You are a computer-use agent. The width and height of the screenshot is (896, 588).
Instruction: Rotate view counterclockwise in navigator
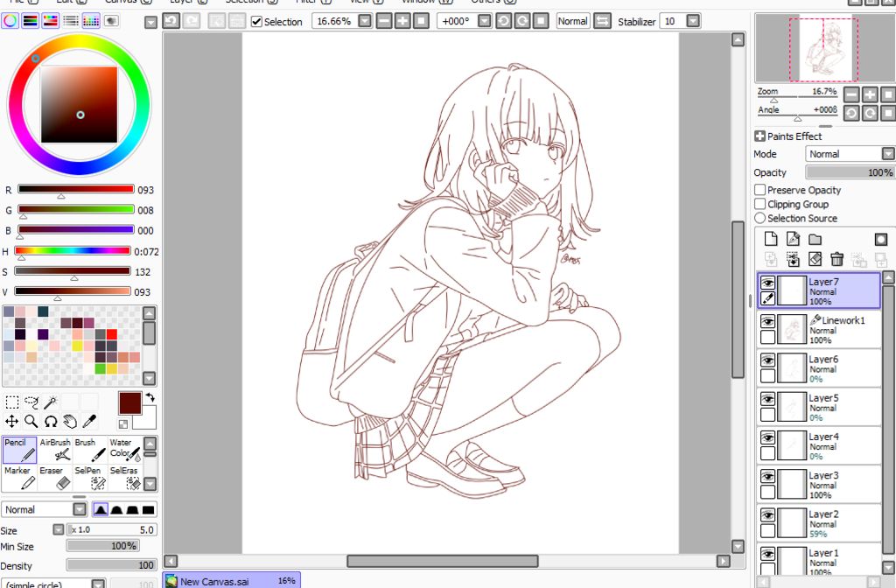click(851, 113)
